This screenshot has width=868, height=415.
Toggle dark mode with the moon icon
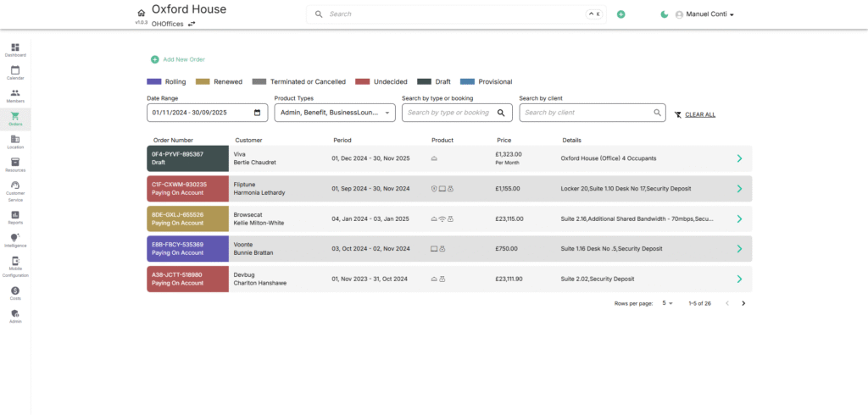point(665,14)
